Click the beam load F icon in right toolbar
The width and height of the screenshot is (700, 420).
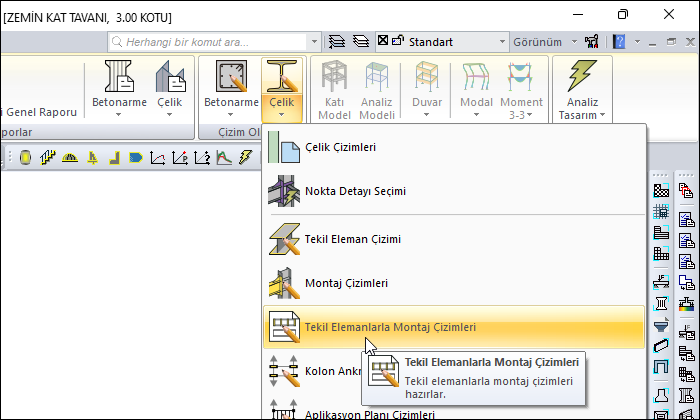[661, 281]
